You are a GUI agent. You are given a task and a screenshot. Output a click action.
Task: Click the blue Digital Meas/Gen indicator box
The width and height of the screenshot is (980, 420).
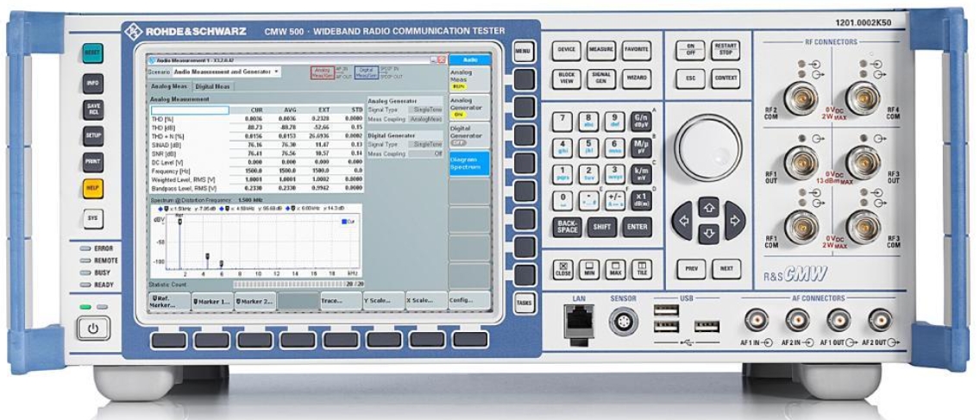[x=367, y=72]
